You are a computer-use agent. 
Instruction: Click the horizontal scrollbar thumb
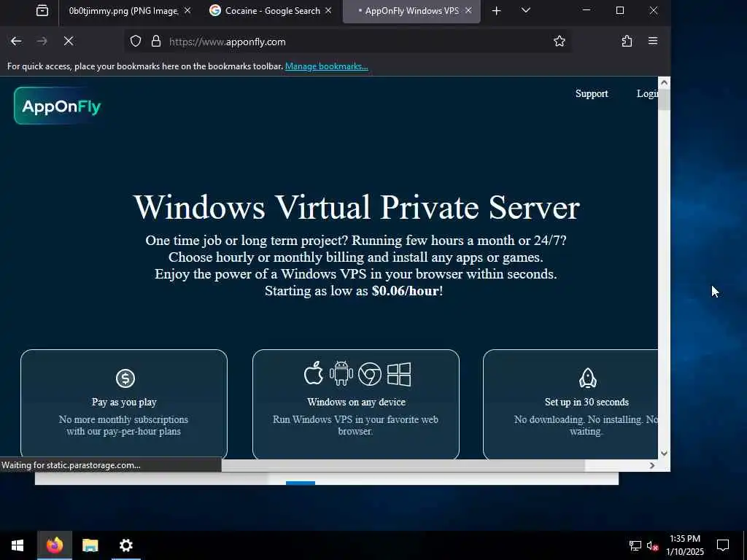403,466
